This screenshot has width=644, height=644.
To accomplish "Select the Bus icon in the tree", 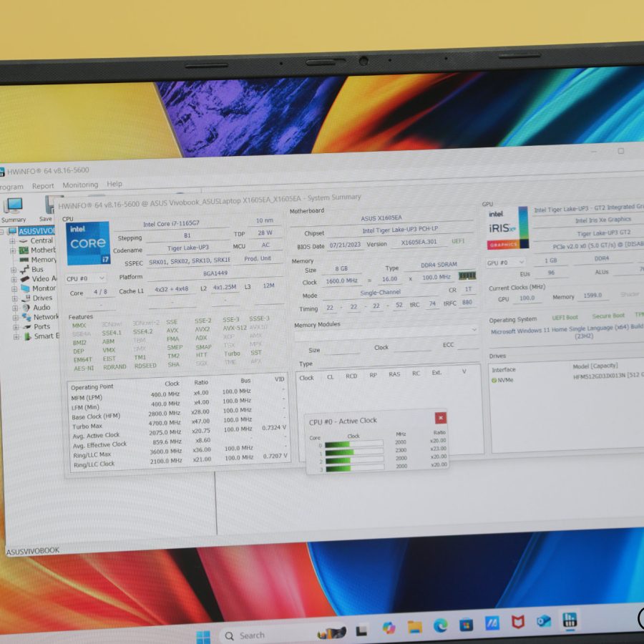I will 24,270.
